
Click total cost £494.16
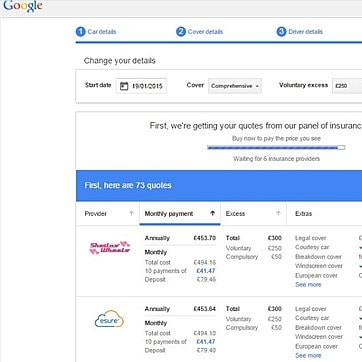[205, 262]
